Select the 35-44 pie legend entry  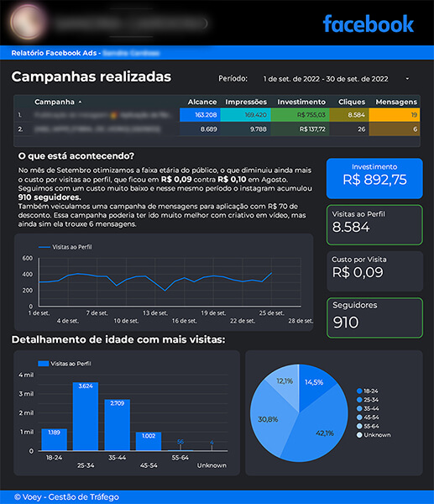click(368, 408)
